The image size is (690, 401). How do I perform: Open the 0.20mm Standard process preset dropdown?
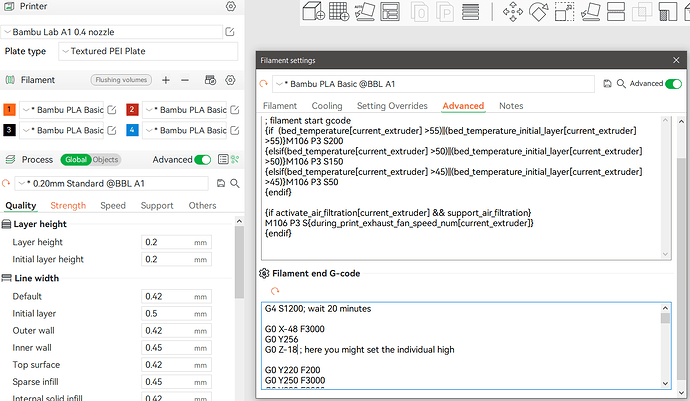coord(111,184)
